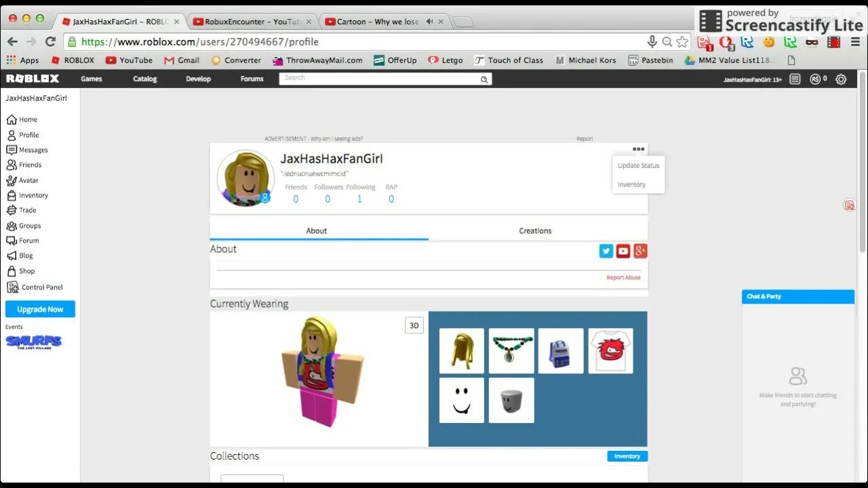
Task: Click the green necklace item thumbnail
Action: 511,351
